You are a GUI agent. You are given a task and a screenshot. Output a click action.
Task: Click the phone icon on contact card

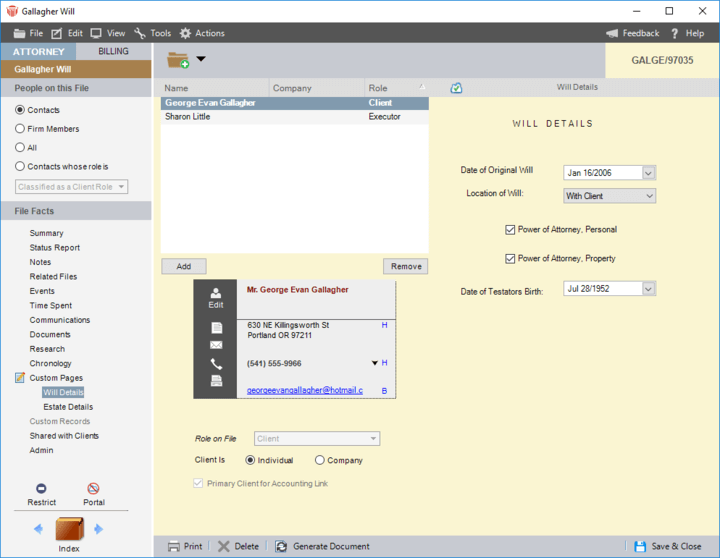[x=216, y=364]
